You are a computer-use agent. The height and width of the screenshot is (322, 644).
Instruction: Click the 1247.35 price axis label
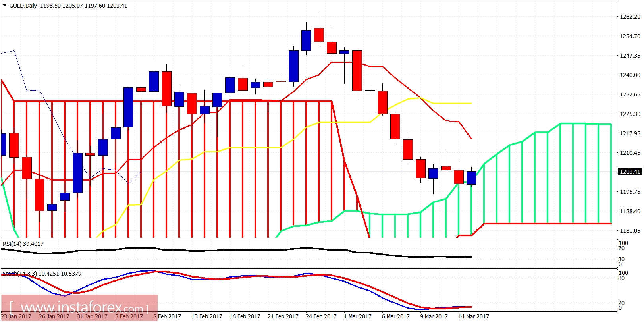pyautogui.click(x=630, y=56)
